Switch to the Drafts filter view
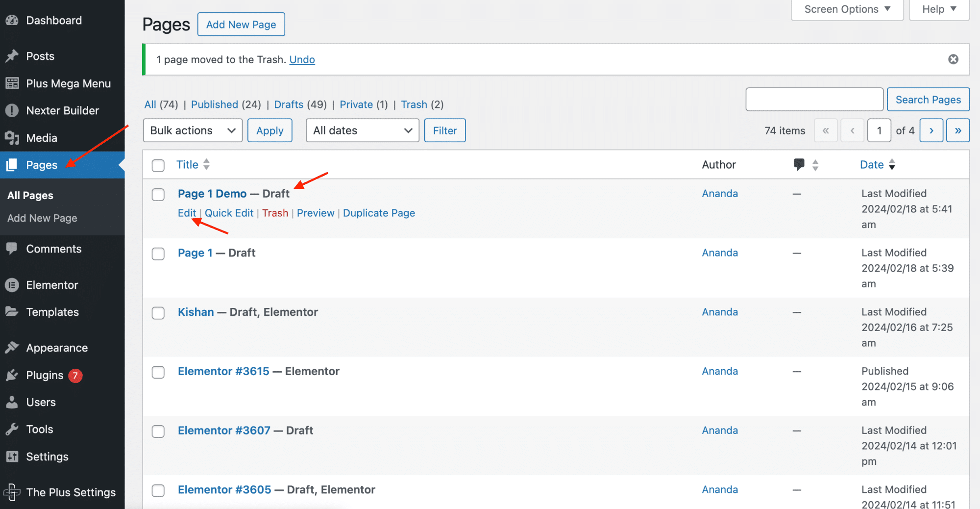This screenshot has height=509, width=980. point(289,104)
